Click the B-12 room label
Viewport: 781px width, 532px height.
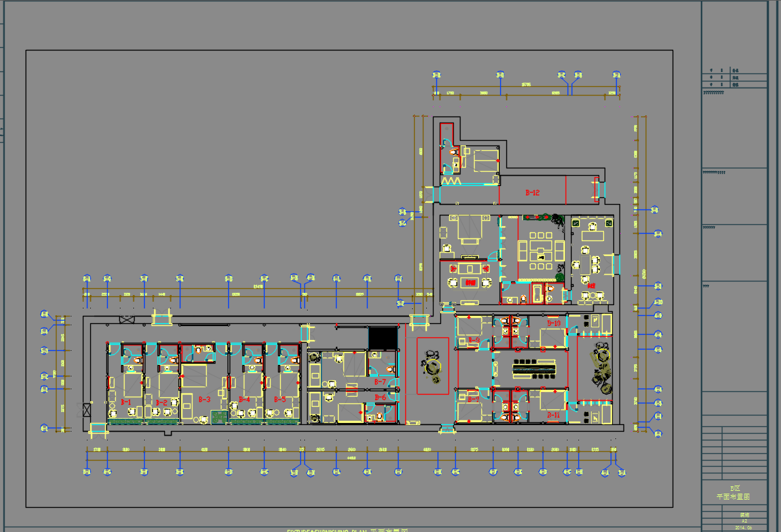(x=533, y=193)
